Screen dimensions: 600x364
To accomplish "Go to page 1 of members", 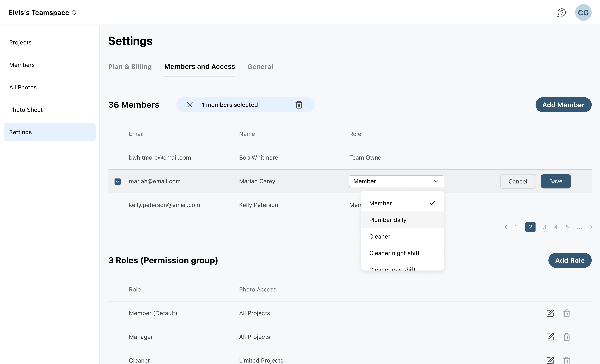I will 515,227.
